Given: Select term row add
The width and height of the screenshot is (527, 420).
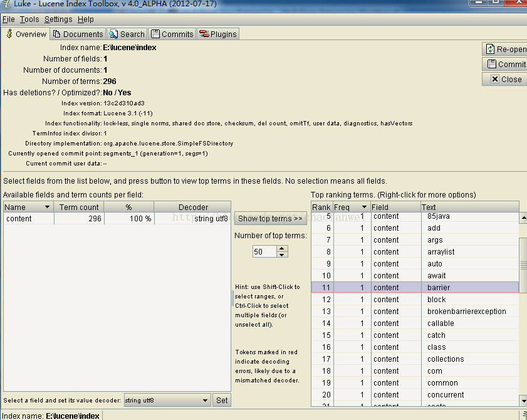Looking at the screenshot, I should tap(415, 228).
